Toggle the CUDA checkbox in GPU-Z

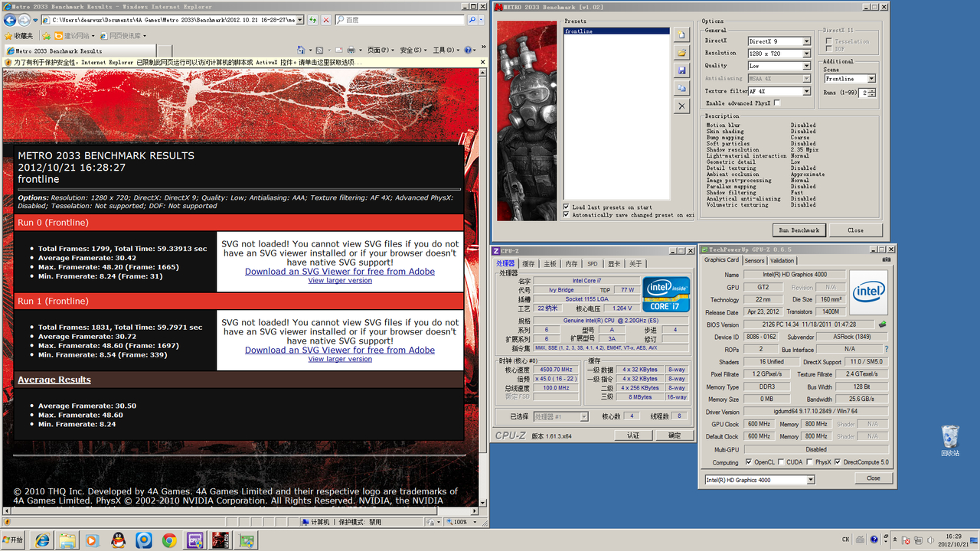coord(780,462)
